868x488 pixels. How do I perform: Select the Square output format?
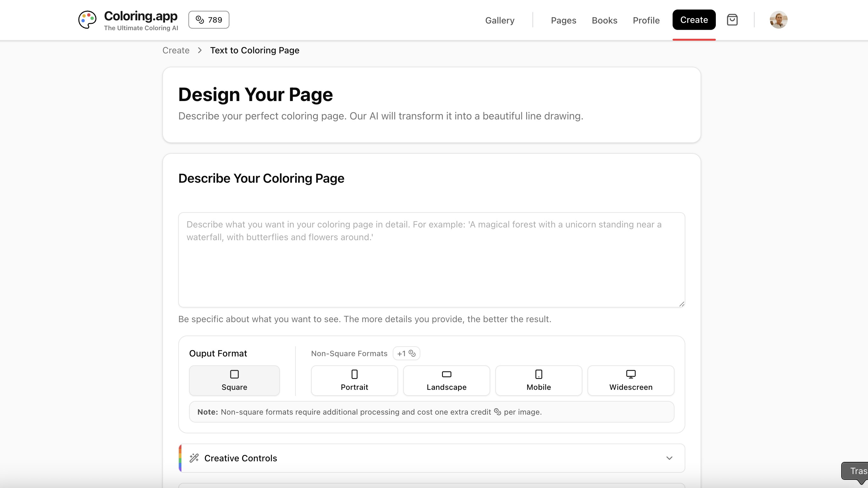tap(234, 381)
